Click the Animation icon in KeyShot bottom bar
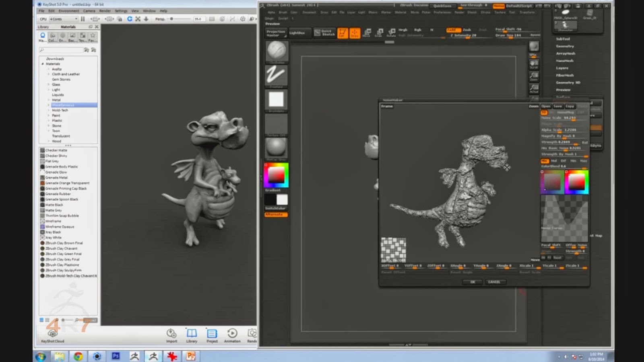The width and height of the screenshot is (644, 362). coord(232,335)
